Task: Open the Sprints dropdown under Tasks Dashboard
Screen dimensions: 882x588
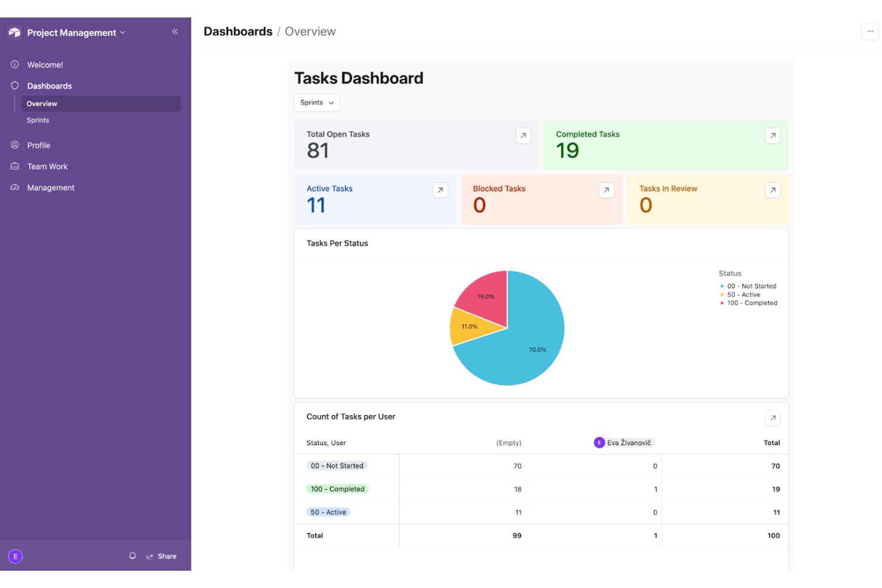Action: [x=316, y=102]
